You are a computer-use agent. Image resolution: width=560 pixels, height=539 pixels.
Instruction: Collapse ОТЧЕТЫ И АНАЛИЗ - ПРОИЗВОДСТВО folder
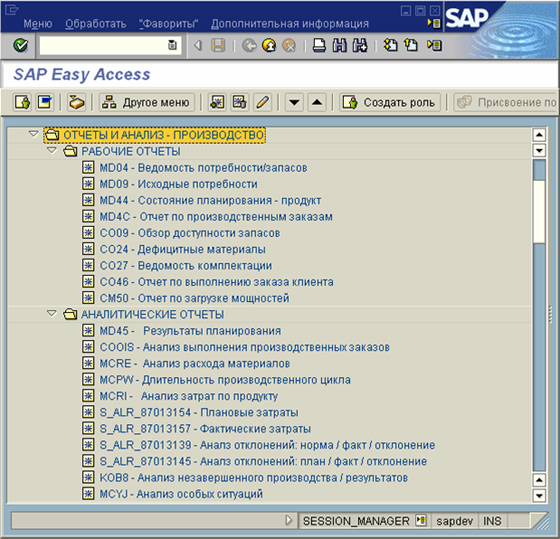[x=34, y=134]
